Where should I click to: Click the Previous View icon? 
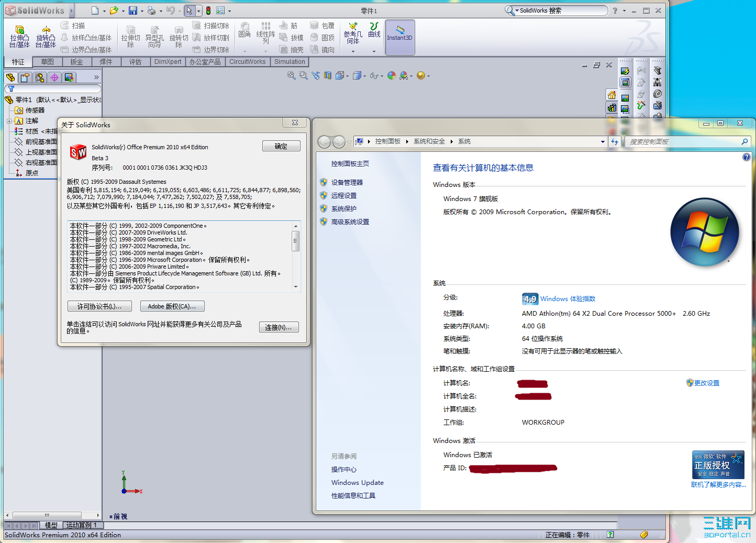point(316,76)
